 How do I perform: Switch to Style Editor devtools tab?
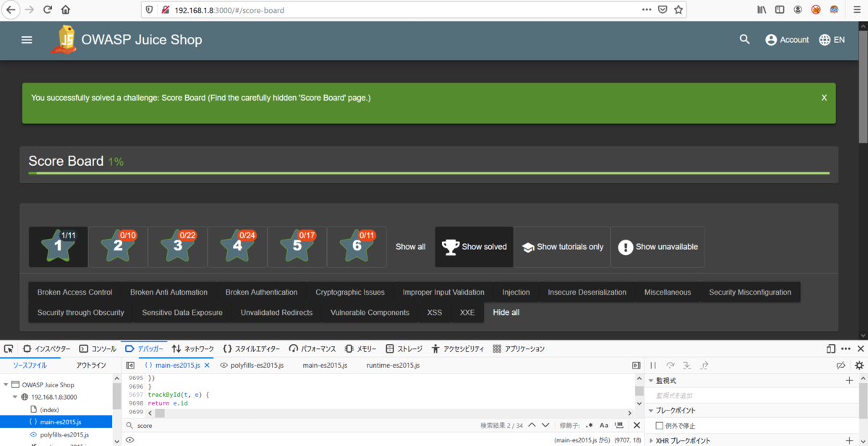(x=251, y=348)
